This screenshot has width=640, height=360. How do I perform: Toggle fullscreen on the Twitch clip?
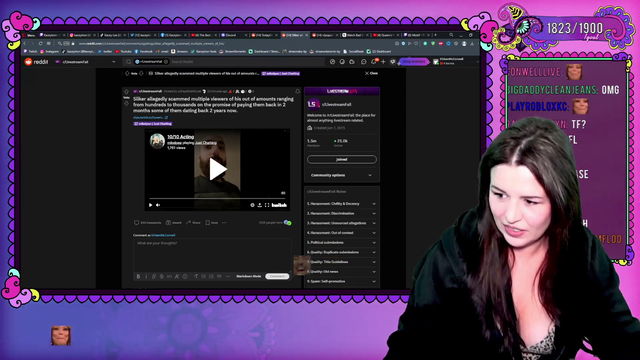coord(267,205)
